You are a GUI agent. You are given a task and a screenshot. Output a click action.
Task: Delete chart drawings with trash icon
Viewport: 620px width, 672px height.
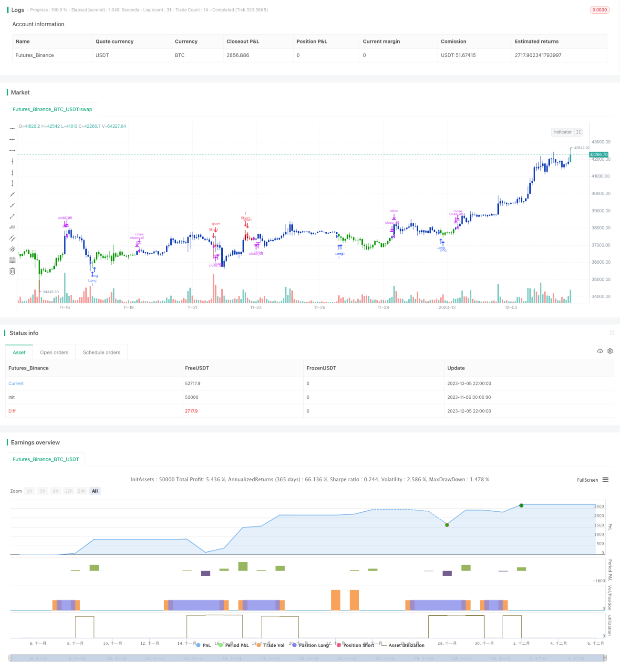pyautogui.click(x=12, y=271)
